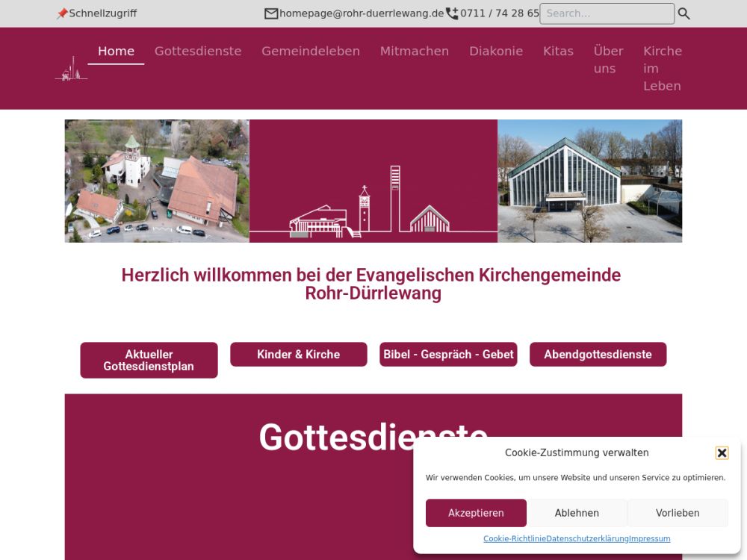Click the magnifying glass search icon
The height and width of the screenshot is (560, 747).
(684, 13)
